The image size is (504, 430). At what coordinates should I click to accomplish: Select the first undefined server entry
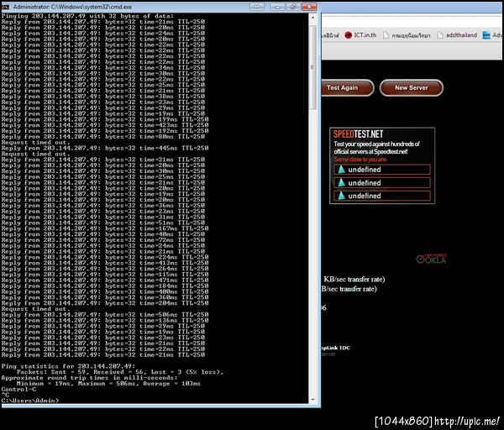(x=382, y=170)
